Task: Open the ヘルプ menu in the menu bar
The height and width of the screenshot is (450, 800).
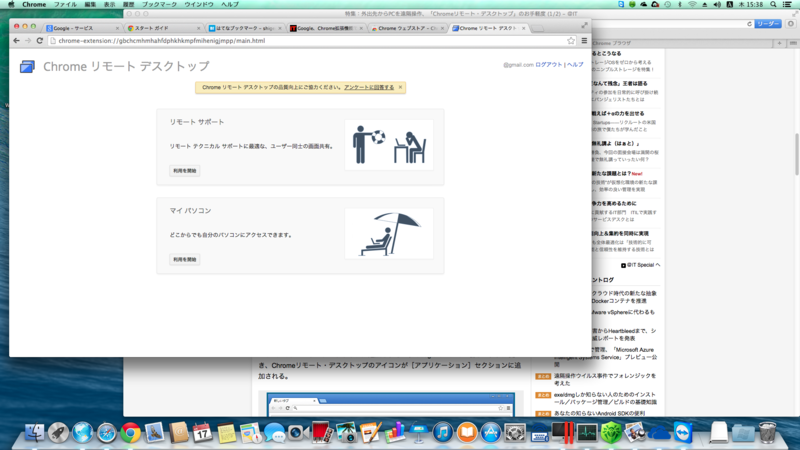Action: click(x=230, y=4)
